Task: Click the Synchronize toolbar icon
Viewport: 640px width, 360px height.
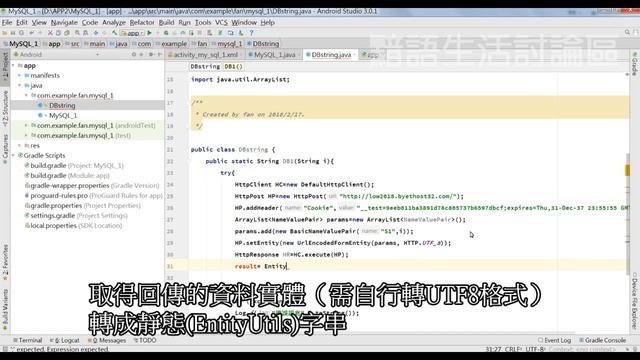Action: [x=21, y=33]
